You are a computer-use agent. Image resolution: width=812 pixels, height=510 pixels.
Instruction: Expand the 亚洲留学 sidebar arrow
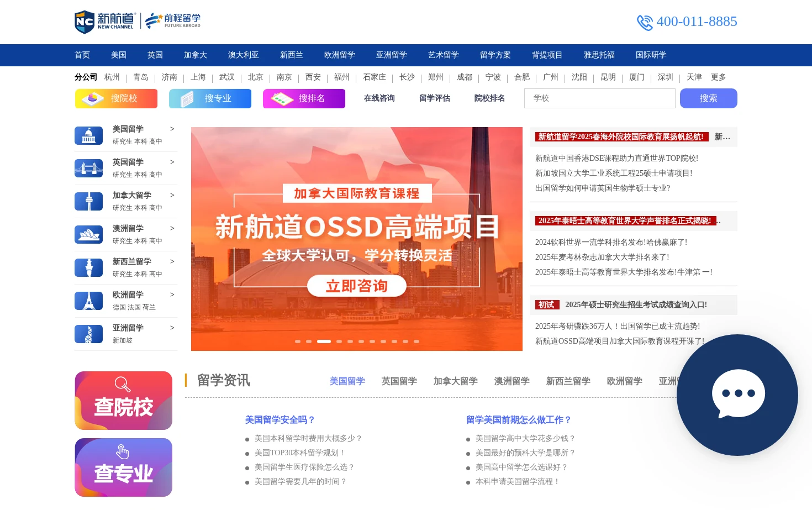coord(172,328)
